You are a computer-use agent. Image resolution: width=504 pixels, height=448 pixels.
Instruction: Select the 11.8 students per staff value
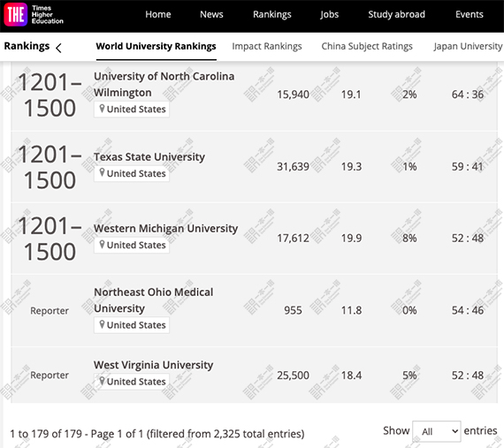click(x=351, y=310)
